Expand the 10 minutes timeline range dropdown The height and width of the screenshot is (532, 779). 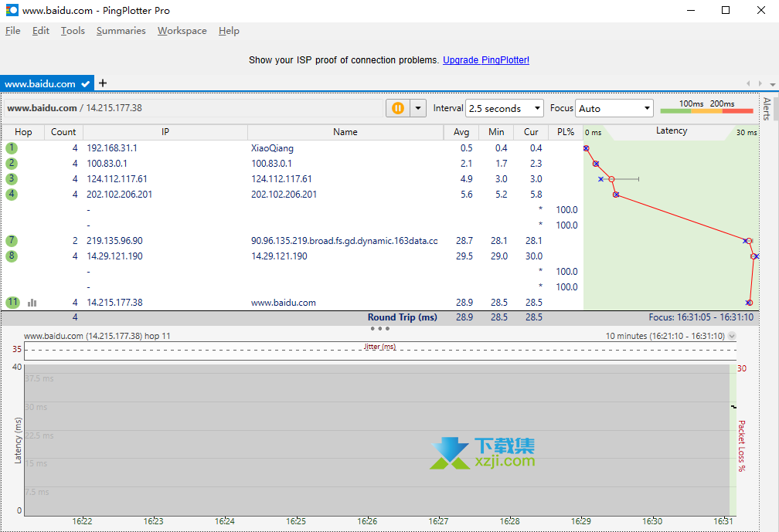[732, 336]
